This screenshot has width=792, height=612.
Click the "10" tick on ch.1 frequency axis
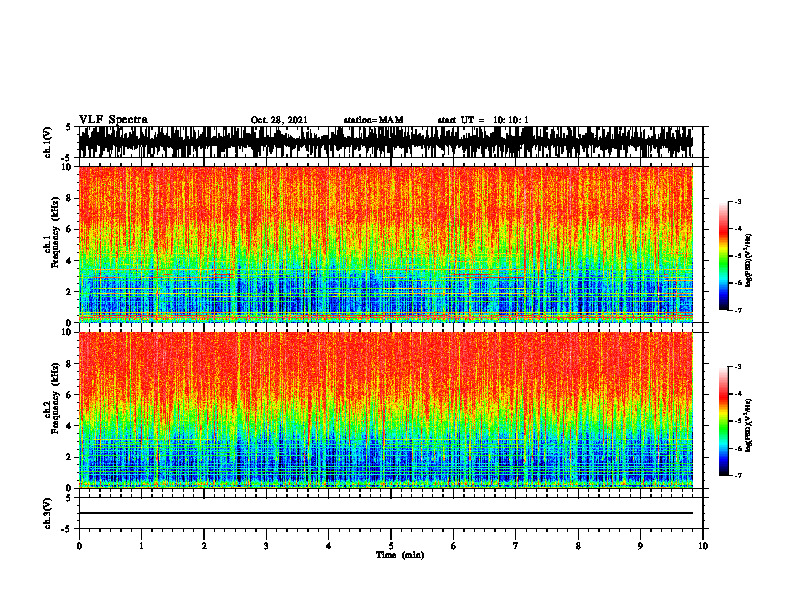point(67,167)
